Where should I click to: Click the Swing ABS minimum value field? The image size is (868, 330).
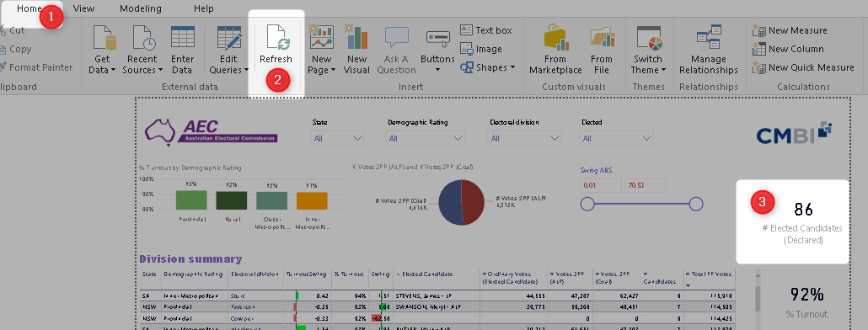pyautogui.click(x=601, y=185)
